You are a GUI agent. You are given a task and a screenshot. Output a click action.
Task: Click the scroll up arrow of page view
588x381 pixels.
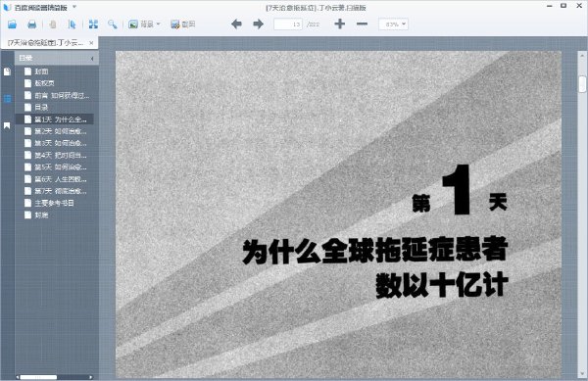[582, 56]
